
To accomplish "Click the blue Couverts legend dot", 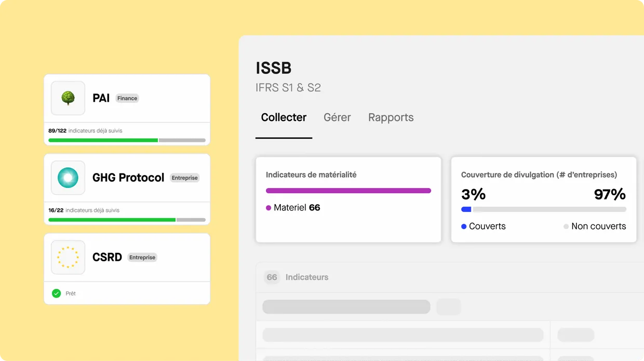I will [x=464, y=226].
